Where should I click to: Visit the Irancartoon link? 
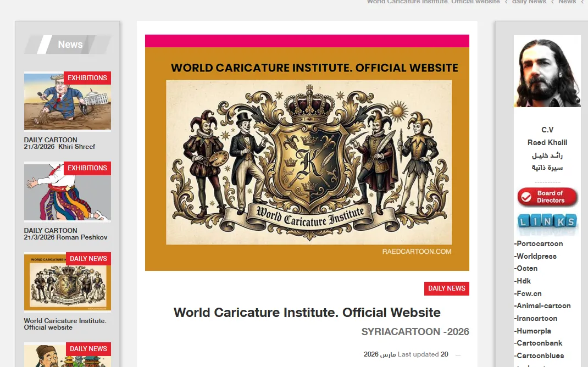coord(535,319)
